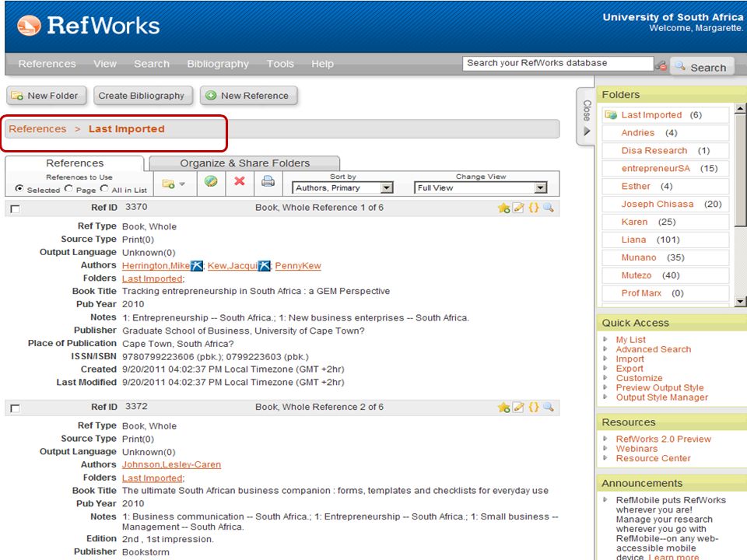This screenshot has width=747, height=560.
Task: Open the Export link in Quick Access
Action: click(630, 368)
